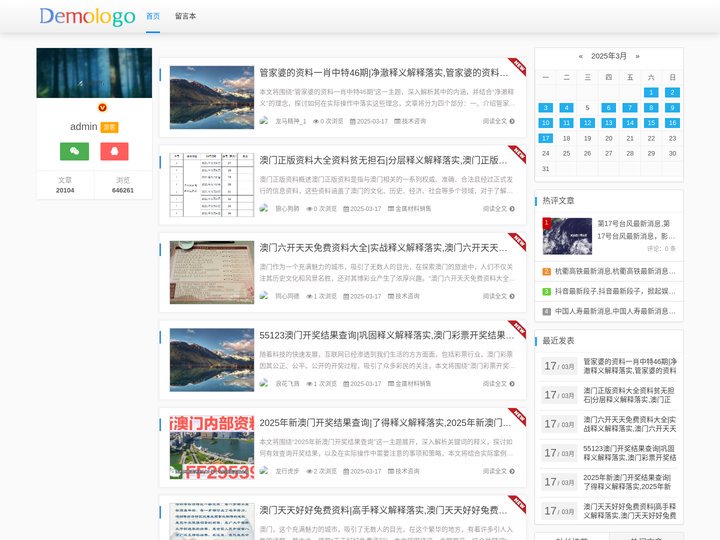The width and height of the screenshot is (720, 540).
Task: Open hot article 杭衢高铁最新消息
Action: tap(615, 271)
